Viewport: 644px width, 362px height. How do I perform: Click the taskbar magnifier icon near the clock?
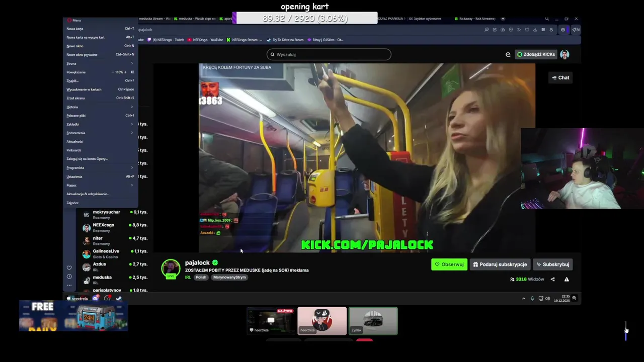[x=574, y=298]
